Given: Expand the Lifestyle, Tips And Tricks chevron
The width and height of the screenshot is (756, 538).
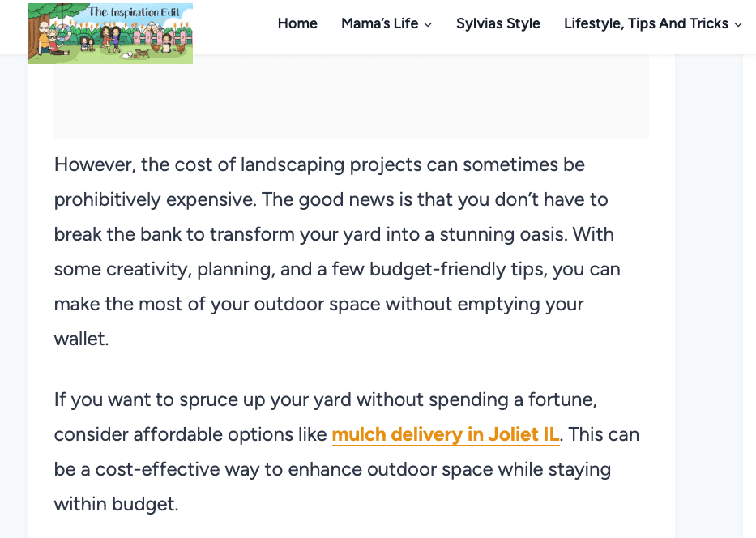Looking at the screenshot, I should click(x=738, y=24).
